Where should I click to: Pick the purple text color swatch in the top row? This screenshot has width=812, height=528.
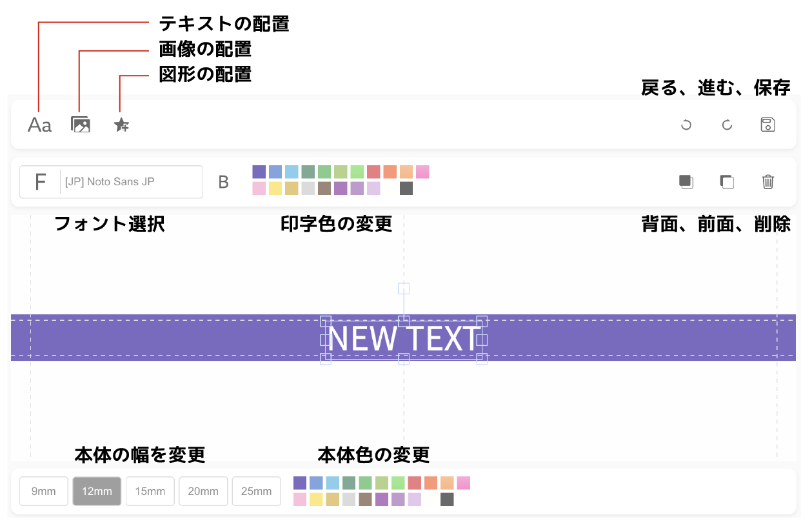(x=259, y=172)
